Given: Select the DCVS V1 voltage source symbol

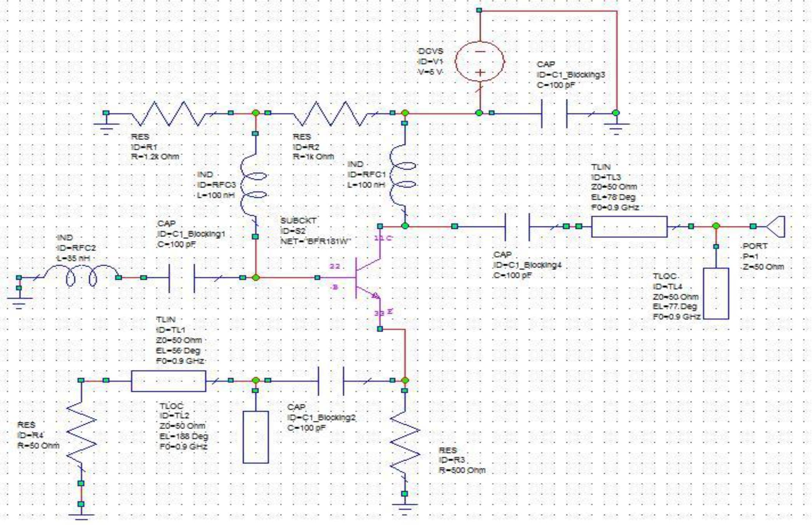Looking at the screenshot, I should 480,62.
